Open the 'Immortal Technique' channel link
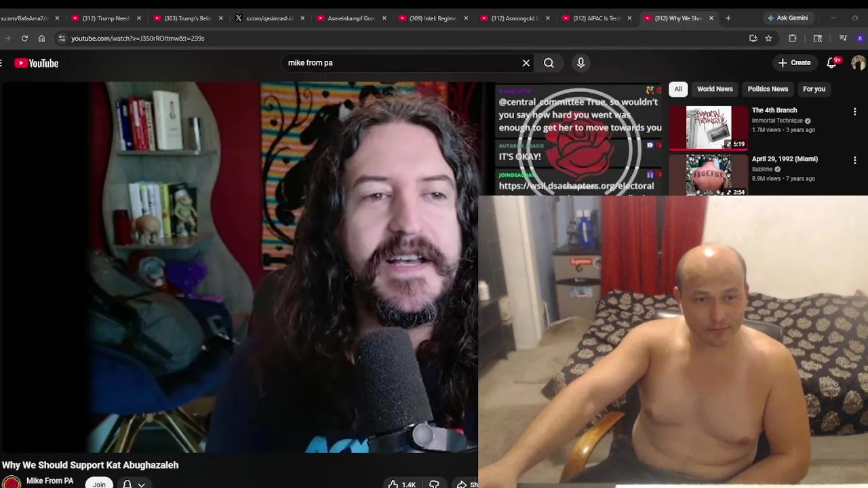This screenshot has width=868, height=488. [x=777, y=121]
